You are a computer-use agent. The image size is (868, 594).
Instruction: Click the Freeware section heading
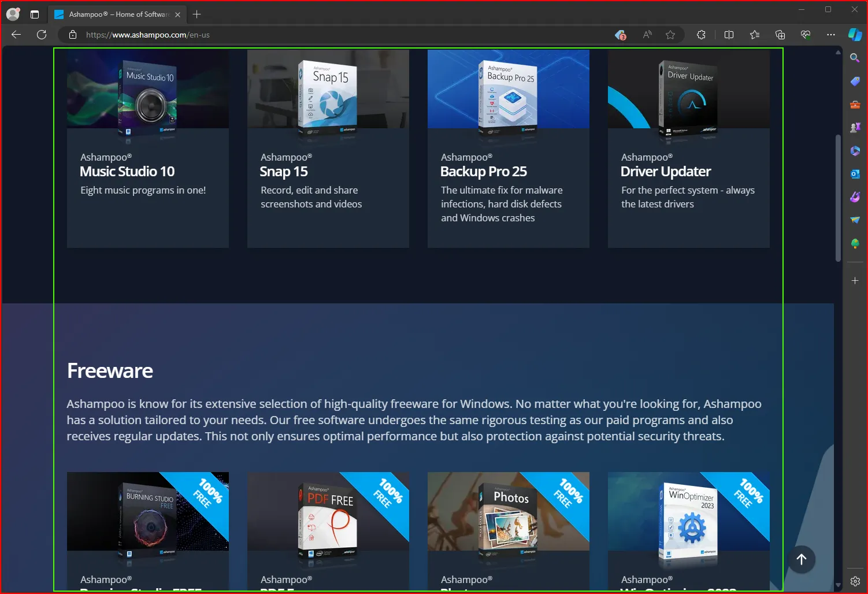click(x=110, y=371)
